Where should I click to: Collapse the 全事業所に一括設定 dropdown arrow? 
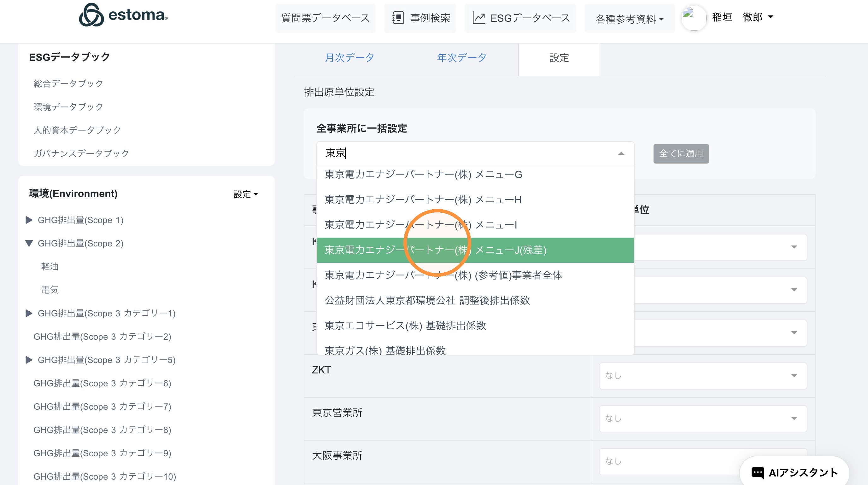coord(621,153)
